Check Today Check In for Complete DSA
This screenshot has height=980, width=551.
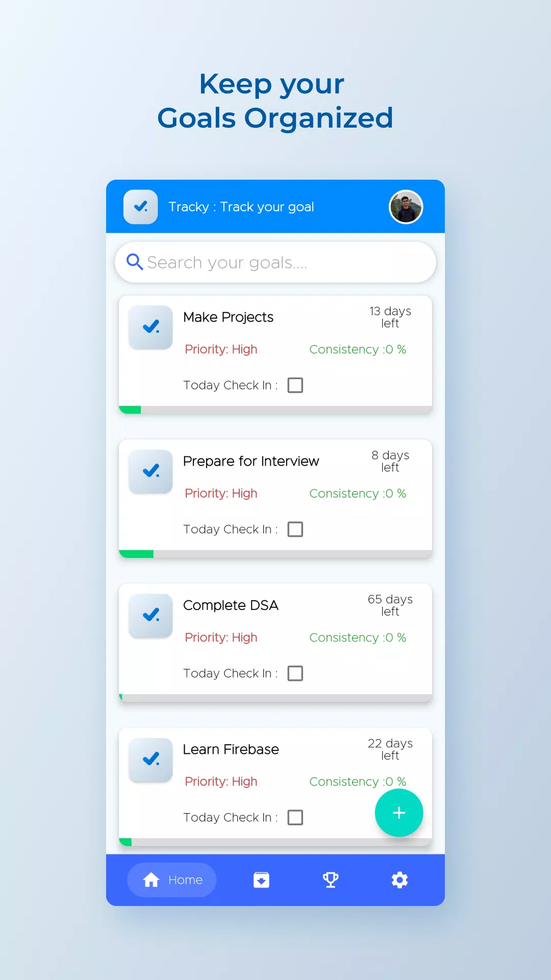(x=295, y=673)
